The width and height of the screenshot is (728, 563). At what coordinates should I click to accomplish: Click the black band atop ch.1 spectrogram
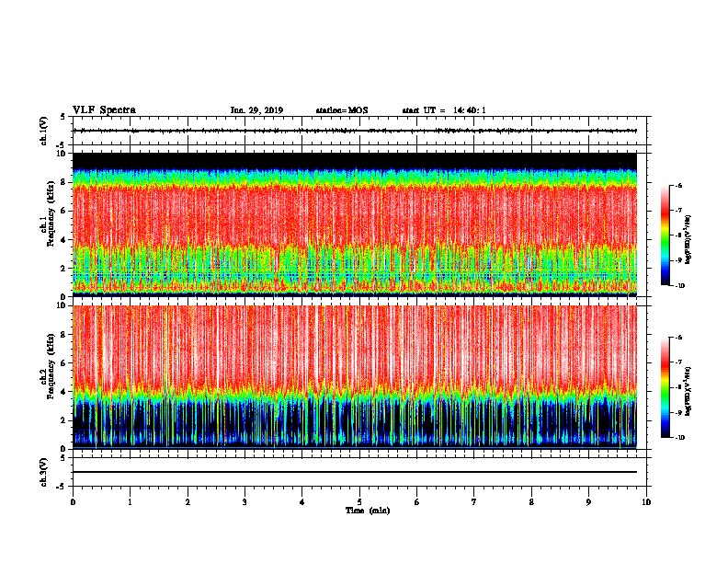(x=355, y=161)
